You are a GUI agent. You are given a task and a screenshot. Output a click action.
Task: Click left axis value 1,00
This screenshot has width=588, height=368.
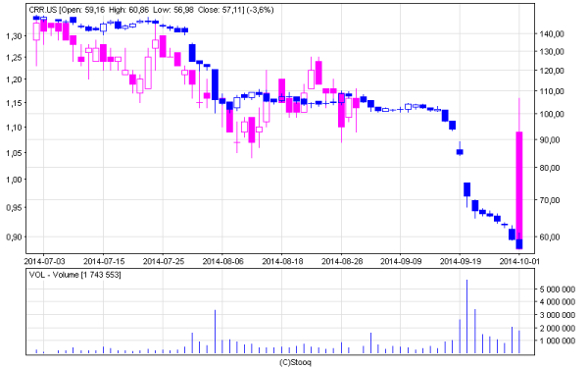(14, 180)
